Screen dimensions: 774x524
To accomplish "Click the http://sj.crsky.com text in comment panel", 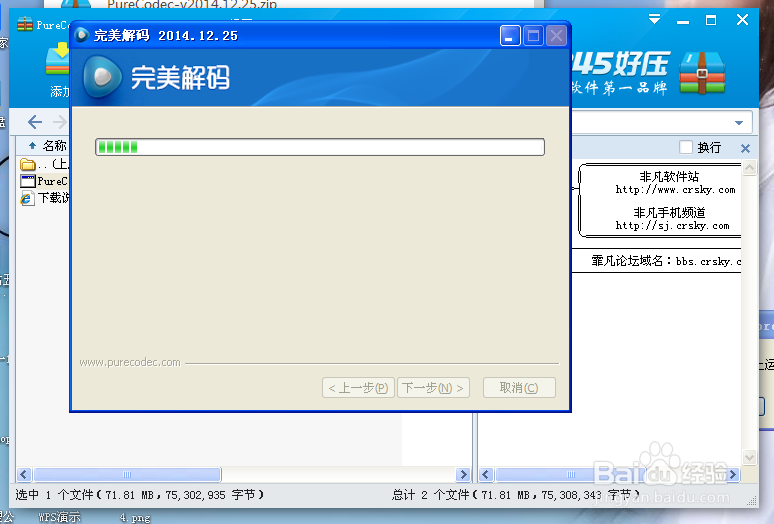I will pyautogui.click(x=672, y=225).
